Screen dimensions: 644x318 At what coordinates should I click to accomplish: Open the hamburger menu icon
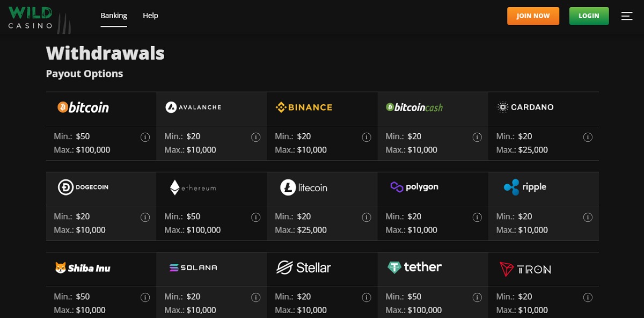[627, 16]
